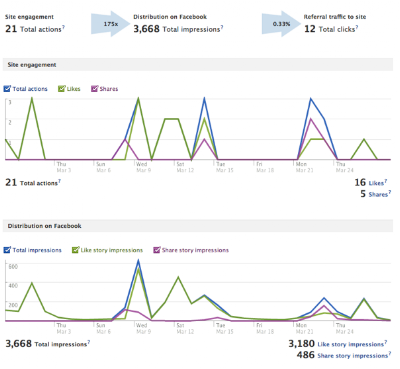Uncheck Total impressions series checkbox

[x=7, y=250]
